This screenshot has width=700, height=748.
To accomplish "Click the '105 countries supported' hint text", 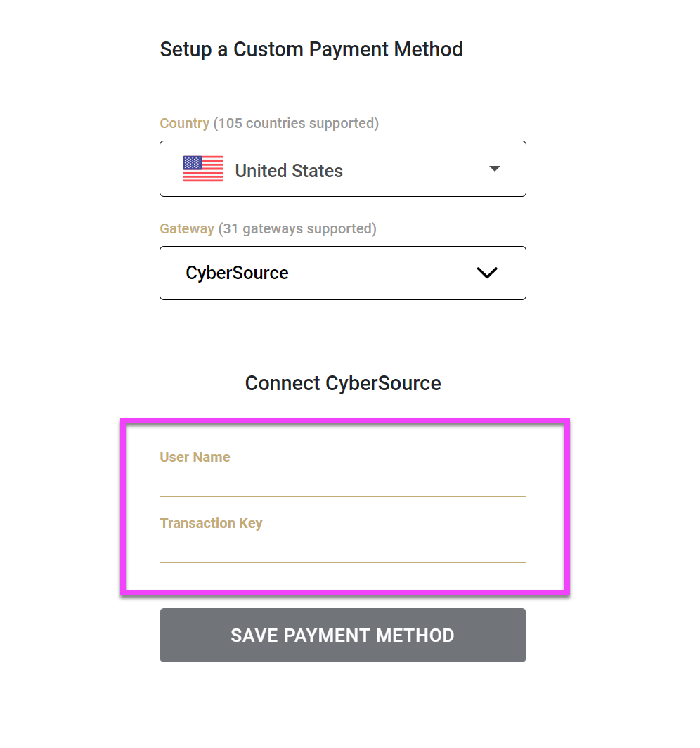I will [296, 123].
